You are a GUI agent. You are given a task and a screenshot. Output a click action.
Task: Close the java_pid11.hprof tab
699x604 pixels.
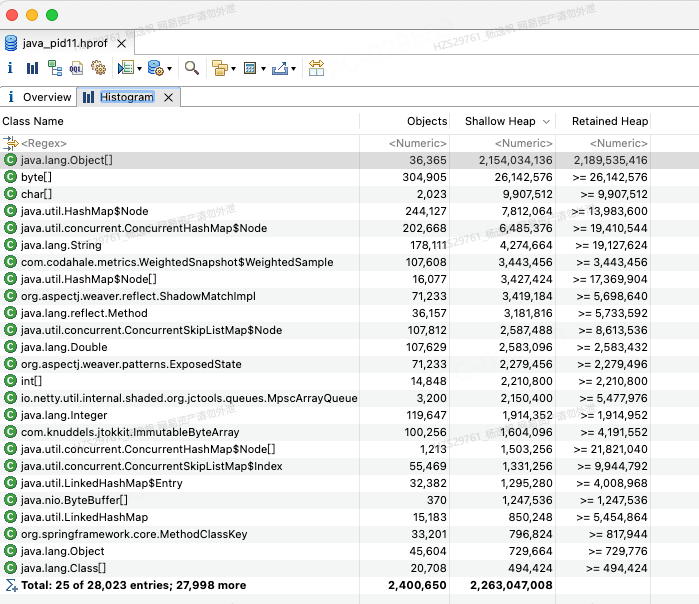(x=122, y=44)
